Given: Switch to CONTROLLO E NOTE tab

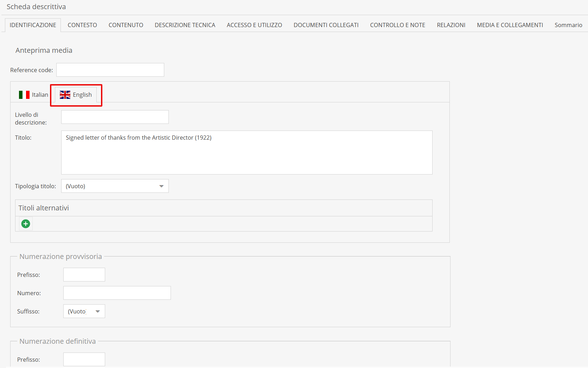Looking at the screenshot, I should 397,25.
